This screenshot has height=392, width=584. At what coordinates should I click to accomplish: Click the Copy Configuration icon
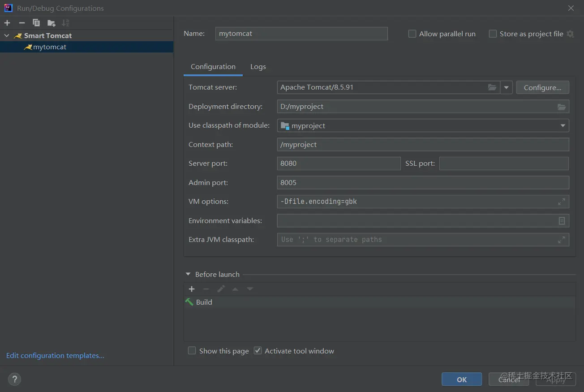(36, 23)
